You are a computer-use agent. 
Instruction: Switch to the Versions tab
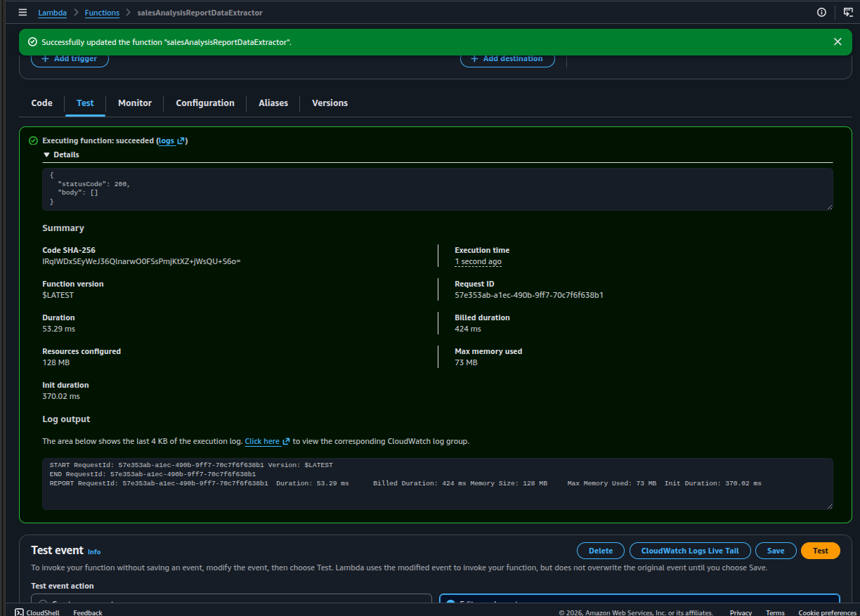click(330, 103)
